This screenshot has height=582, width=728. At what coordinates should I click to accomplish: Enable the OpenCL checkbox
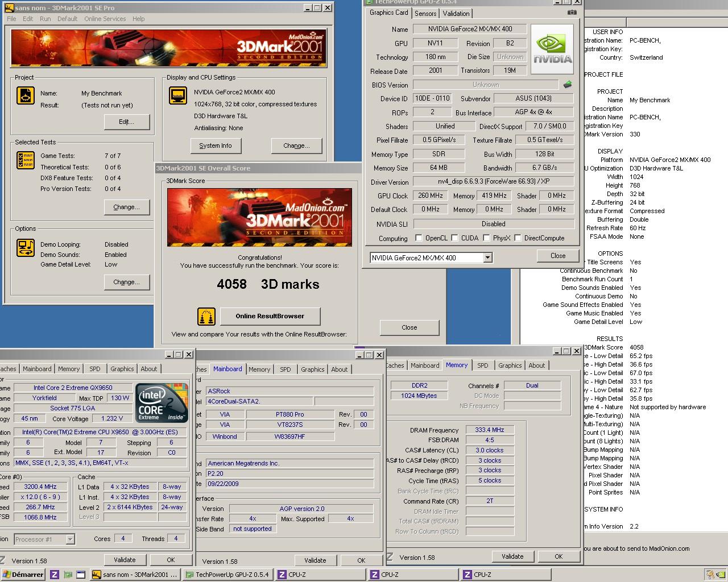click(x=419, y=238)
